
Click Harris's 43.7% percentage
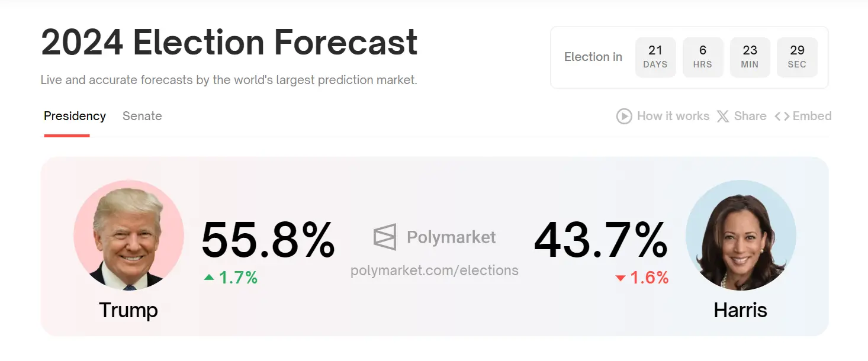click(x=600, y=240)
